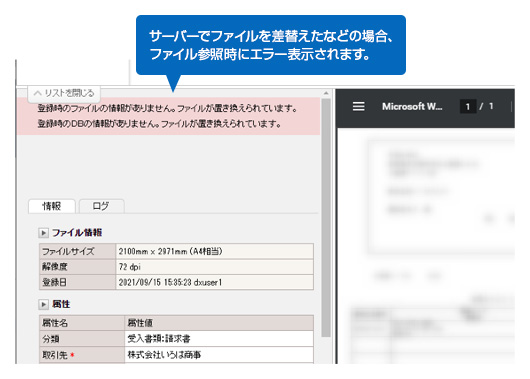The height and width of the screenshot is (379, 530).
Task: Collapse the ファイル情報 section
Action: [x=43, y=233]
